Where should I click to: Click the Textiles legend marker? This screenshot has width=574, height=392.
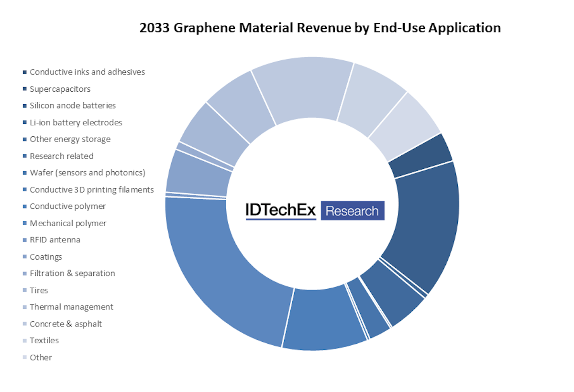coord(24,340)
